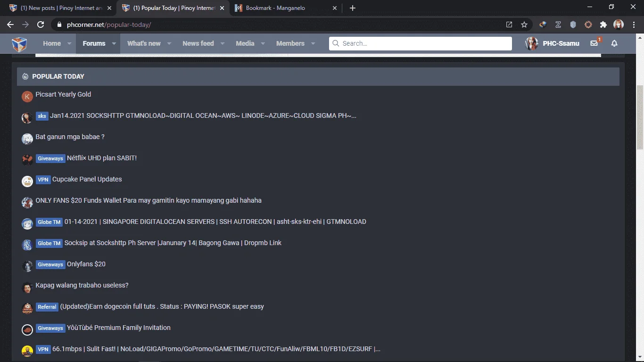Click the Referral tag on dogecoin thread

(47, 307)
